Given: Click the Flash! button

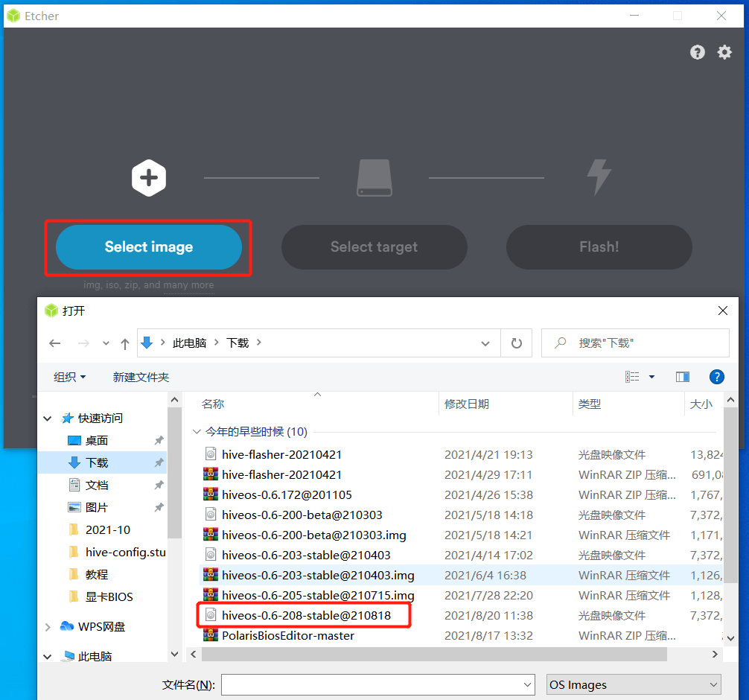Looking at the screenshot, I should coord(599,246).
